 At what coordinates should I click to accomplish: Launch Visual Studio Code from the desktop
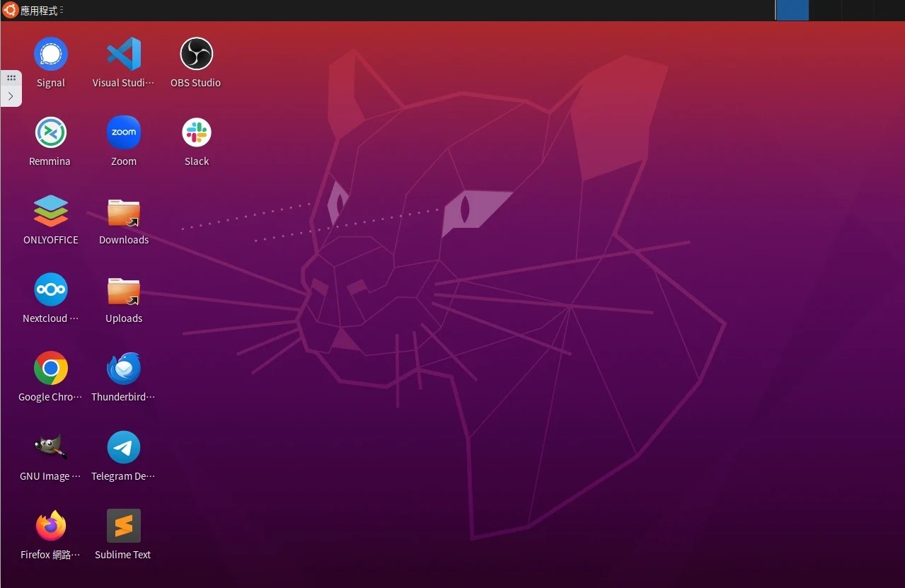point(123,54)
